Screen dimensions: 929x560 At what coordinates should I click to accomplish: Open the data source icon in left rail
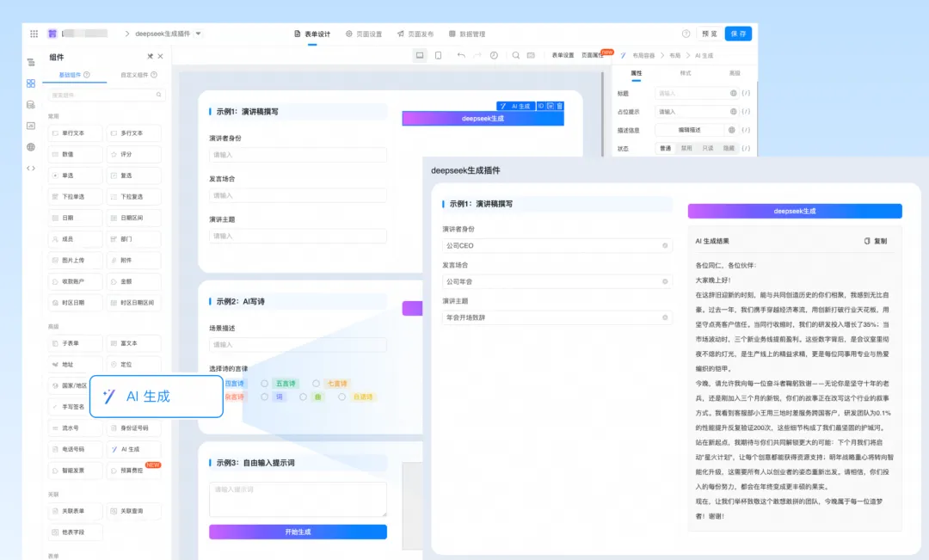pos(31,105)
